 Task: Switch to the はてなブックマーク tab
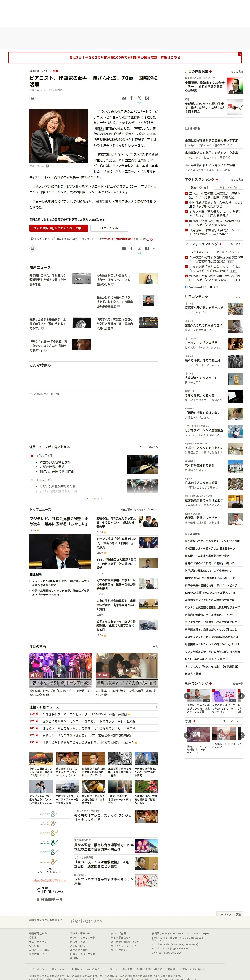point(228,252)
